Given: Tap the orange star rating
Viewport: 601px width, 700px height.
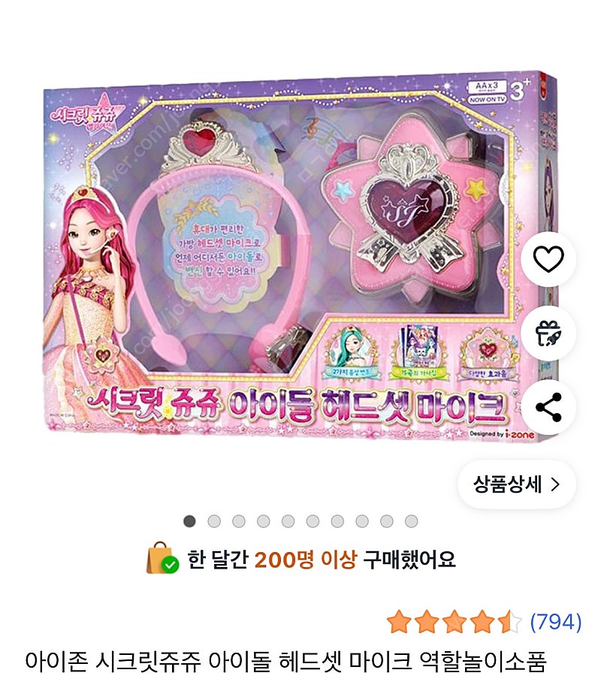Looking at the screenshot, I should (x=454, y=622).
